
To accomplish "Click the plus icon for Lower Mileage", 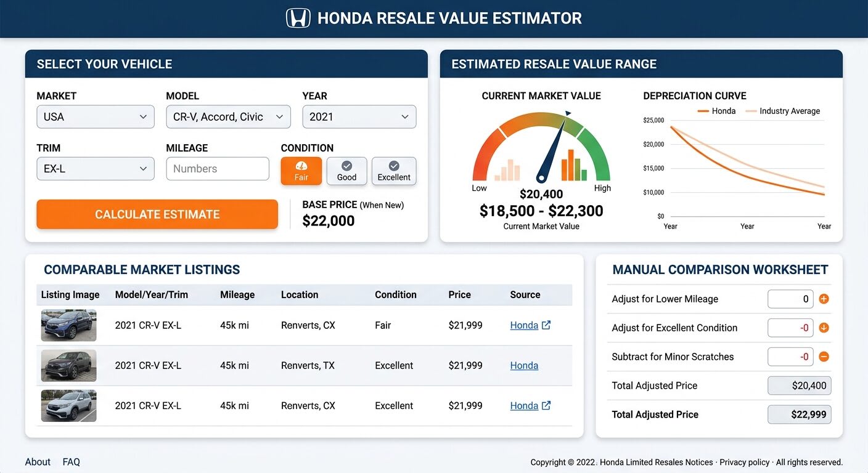I will click(824, 299).
